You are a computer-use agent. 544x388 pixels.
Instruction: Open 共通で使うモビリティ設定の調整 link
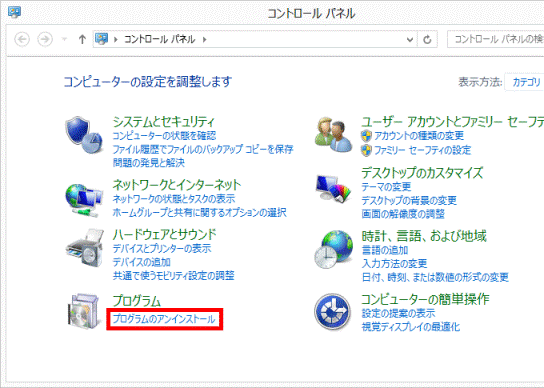pos(173,276)
